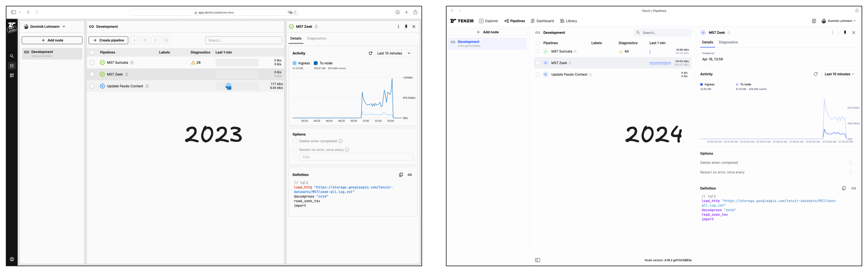The image size is (868, 272).
Task: Click the grayed-out play pipeline icon in 2023 toolbar
Action: pyautogui.click(x=134, y=40)
